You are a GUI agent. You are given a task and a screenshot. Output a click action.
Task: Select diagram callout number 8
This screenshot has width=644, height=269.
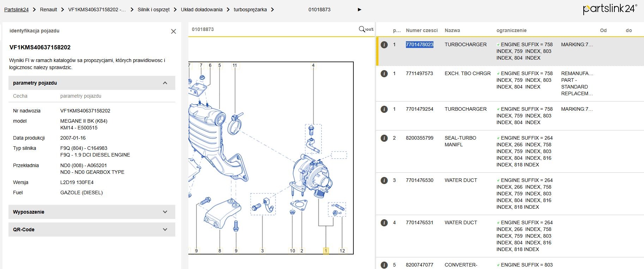pos(220,251)
